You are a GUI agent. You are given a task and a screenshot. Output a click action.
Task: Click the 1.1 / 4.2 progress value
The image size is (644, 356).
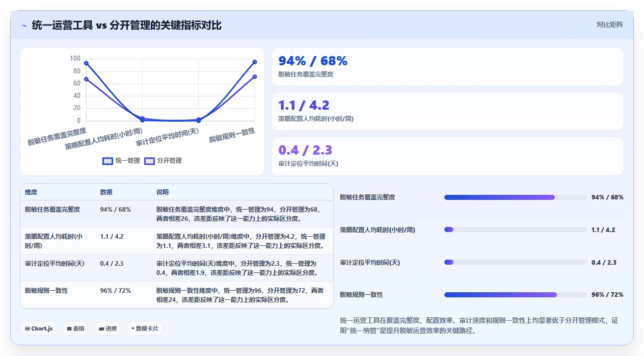pyautogui.click(x=603, y=230)
